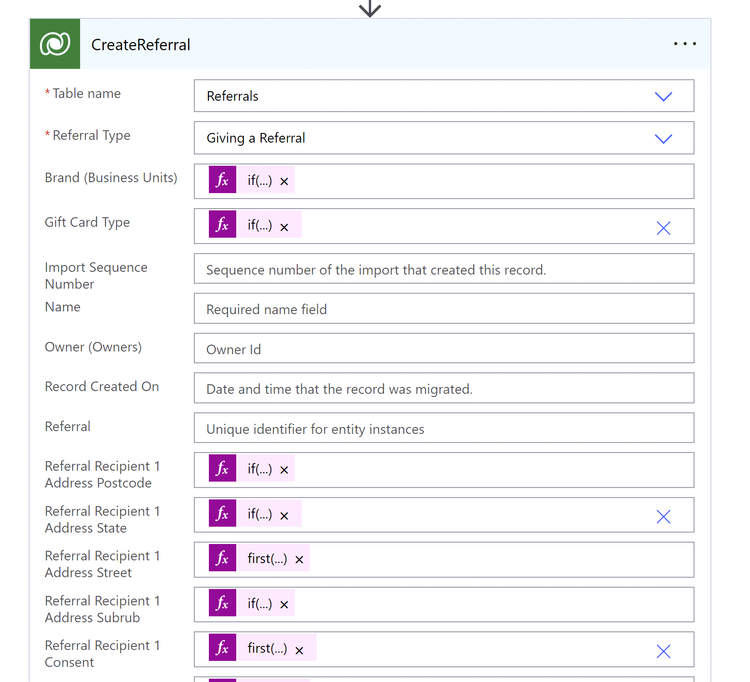Click the Referral Recipient 1 Address Postcode label
Screen dimensions: 750x682
point(102,474)
